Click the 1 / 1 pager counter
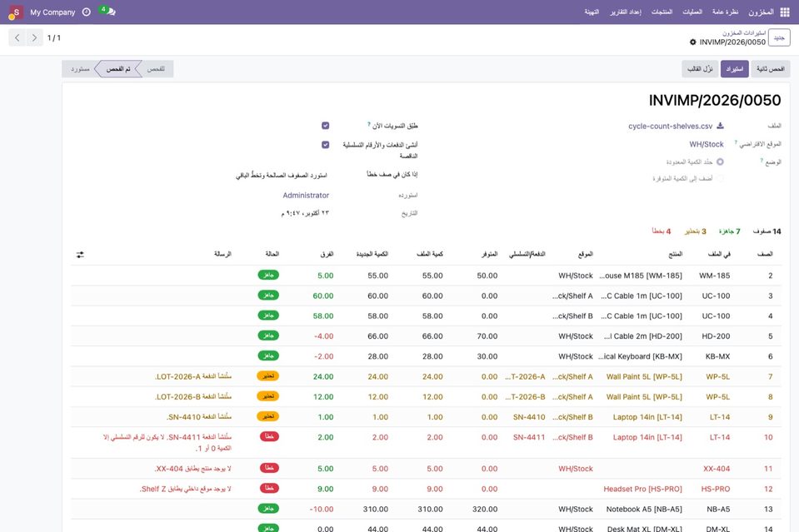 [54, 37]
